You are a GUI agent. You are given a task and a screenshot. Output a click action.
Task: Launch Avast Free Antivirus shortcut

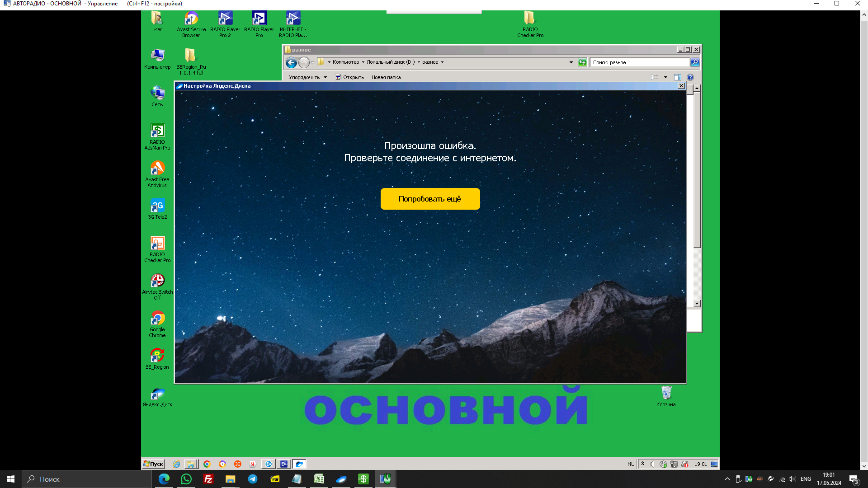pyautogui.click(x=157, y=174)
